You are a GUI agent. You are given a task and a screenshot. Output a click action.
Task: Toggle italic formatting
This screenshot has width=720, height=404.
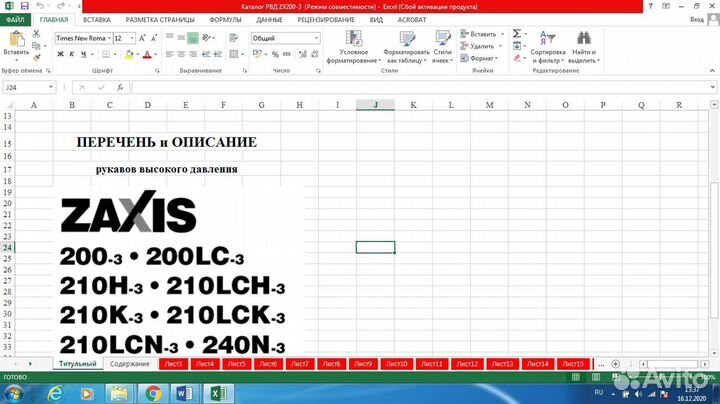pyautogui.click(x=73, y=54)
